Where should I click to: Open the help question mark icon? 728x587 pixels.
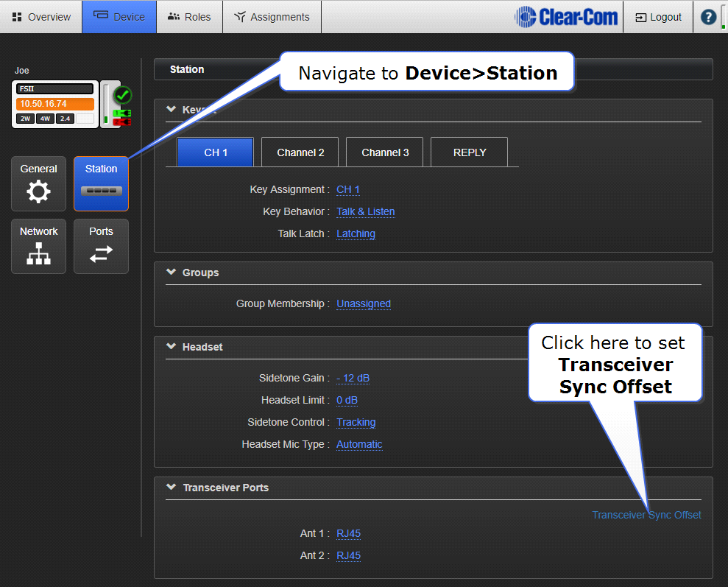pyautogui.click(x=708, y=17)
